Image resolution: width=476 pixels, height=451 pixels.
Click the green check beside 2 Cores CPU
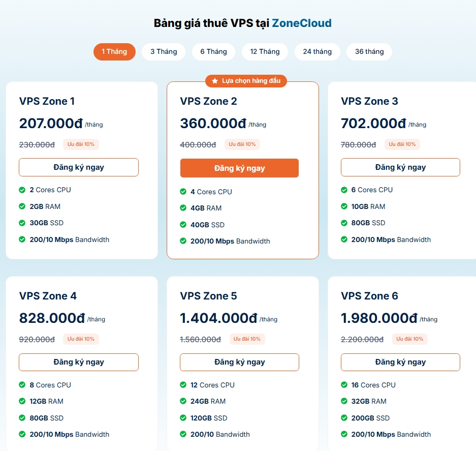tap(22, 190)
